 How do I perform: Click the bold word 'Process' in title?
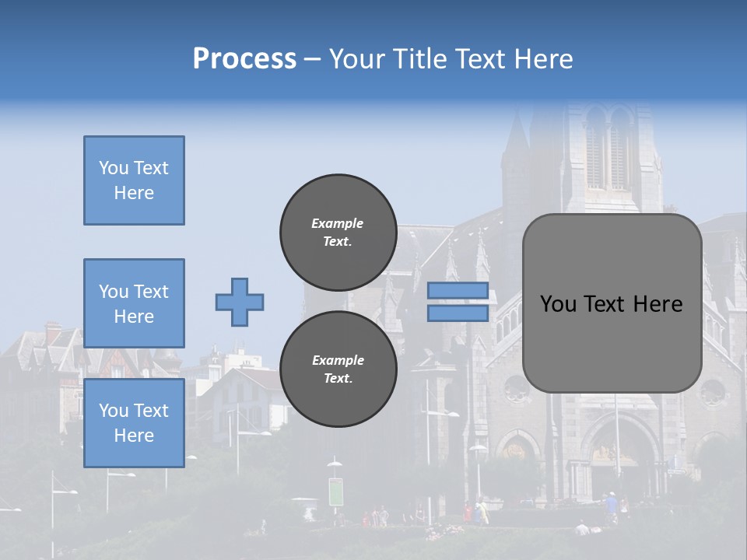click(244, 59)
